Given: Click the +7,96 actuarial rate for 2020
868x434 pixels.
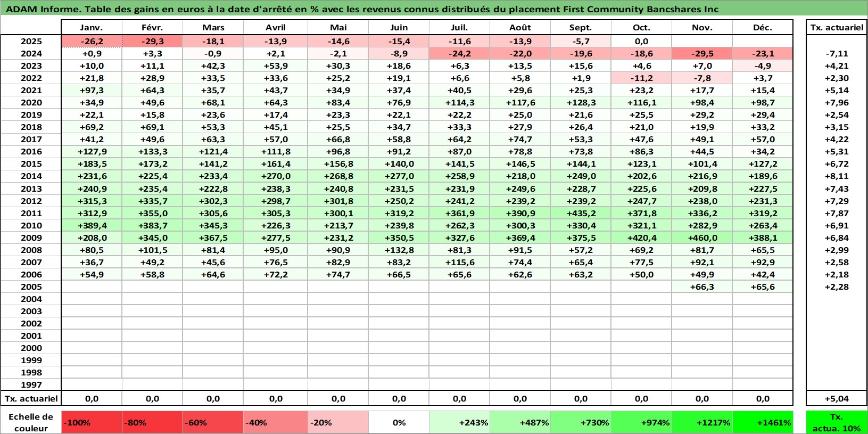Looking at the screenshot, I should 837,103.
